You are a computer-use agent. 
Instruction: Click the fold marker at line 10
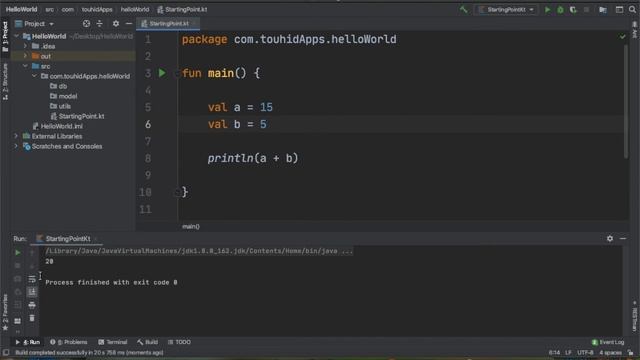click(177, 192)
